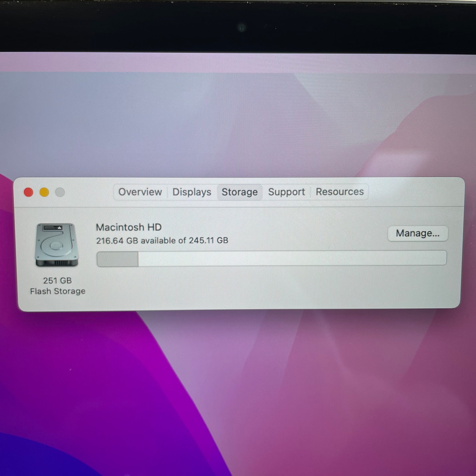Click the '216.64 GB available of 245.11 GB' text

click(162, 240)
